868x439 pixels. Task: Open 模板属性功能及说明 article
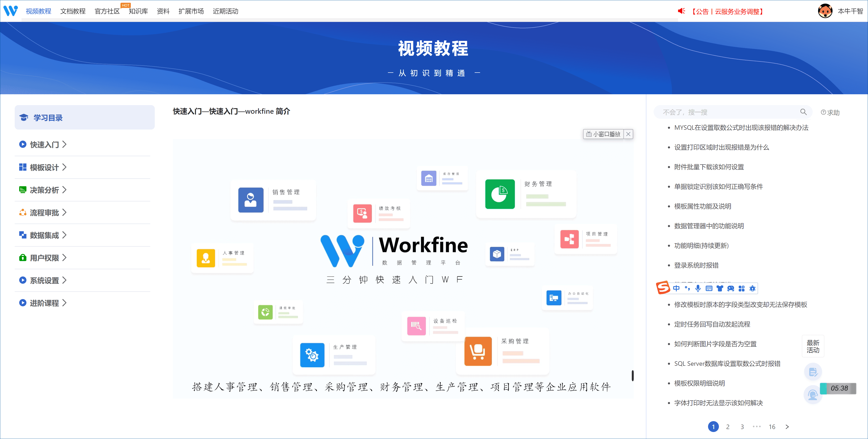(x=703, y=206)
